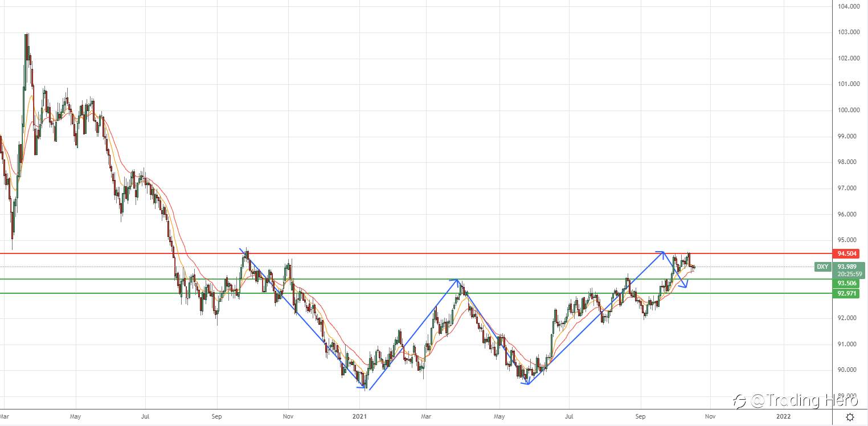
Task: Open chart settings via the gear icon
Action: (x=850, y=417)
